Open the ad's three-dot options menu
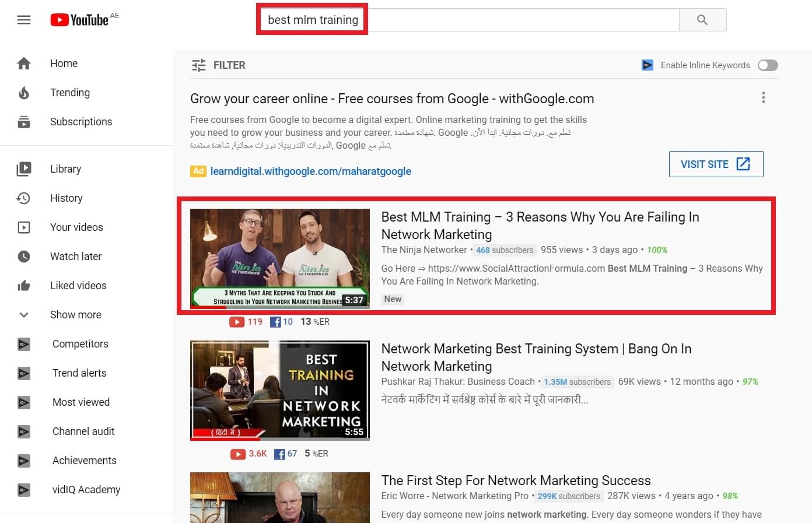Viewport: 812px width, 523px height. pyautogui.click(x=763, y=98)
